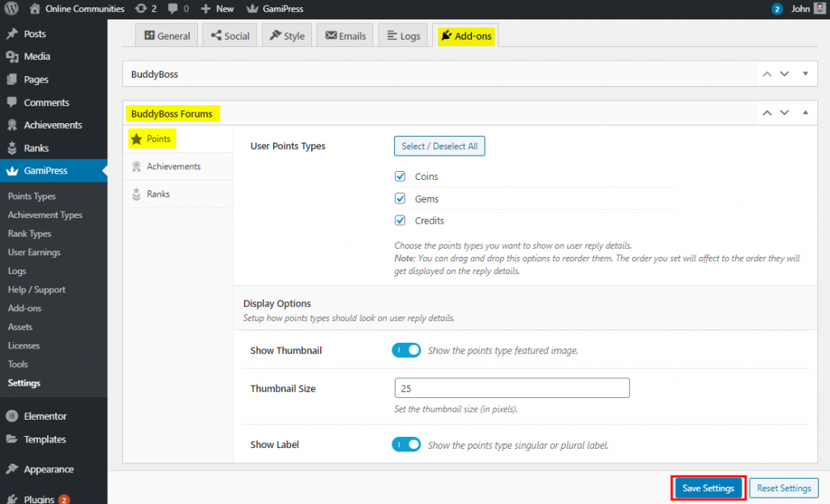
Task: Uncheck the Credits points type
Action: (400, 220)
